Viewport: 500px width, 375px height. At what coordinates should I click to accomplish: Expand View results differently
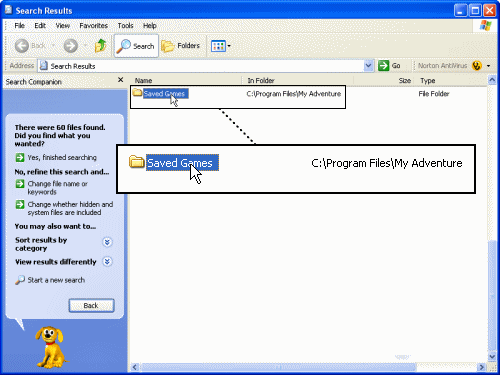[x=107, y=262]
